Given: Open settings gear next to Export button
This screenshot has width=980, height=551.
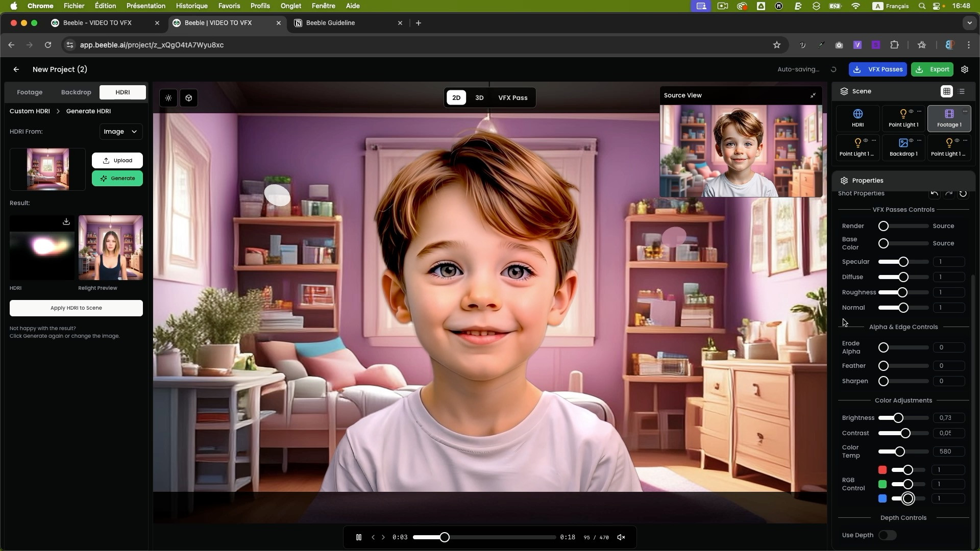Looking at the screenshot, I should tap(965, 69).
